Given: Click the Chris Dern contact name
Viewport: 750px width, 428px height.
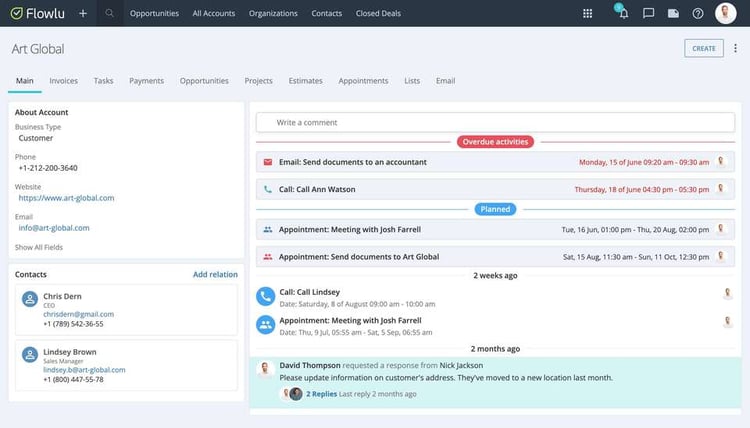Looking at the screenshot, I should [62, 296].
